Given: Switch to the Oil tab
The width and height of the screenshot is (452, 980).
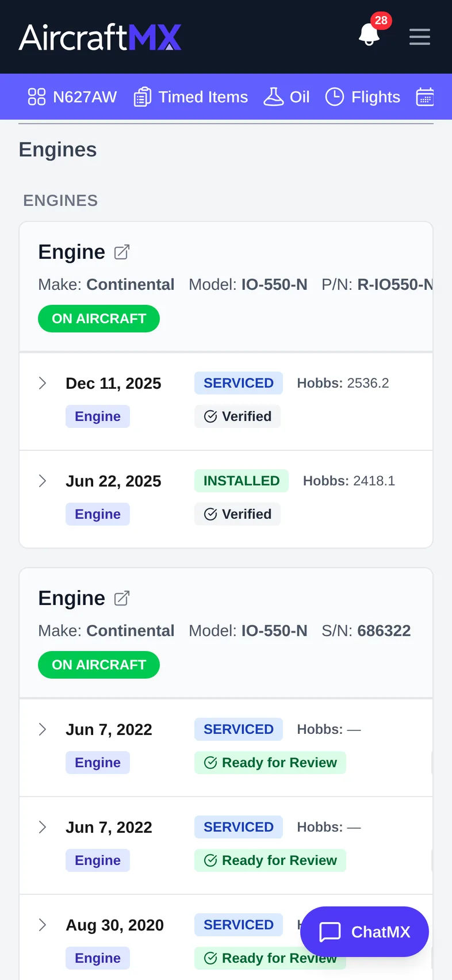Looking at the screenshot, I should coord(286,97).
